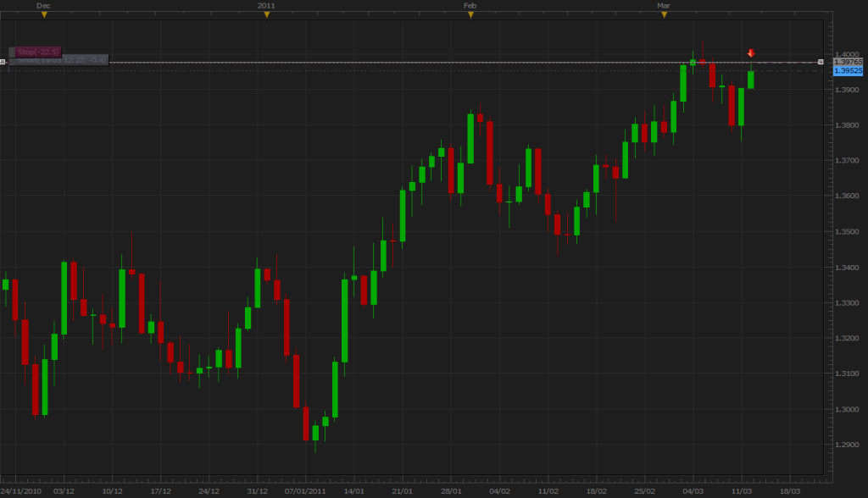
Task: Select the last green candle under red arrow
Action: tap(751, 80)
